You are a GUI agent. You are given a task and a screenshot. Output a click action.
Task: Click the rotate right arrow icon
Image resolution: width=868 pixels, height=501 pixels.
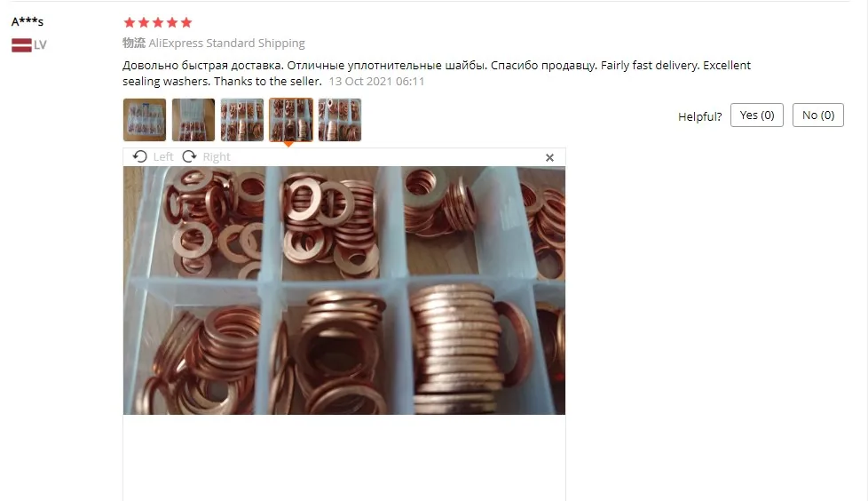click(x=189, y=157)
